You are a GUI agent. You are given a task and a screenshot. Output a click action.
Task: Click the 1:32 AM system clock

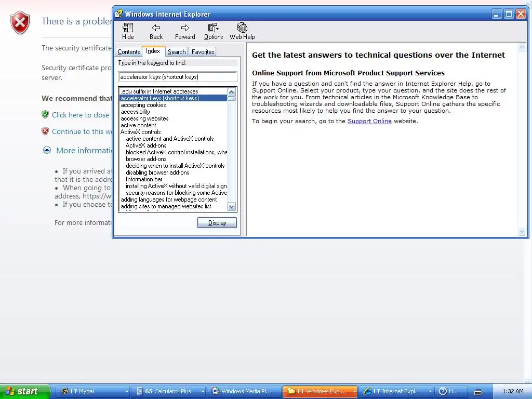(513, 392)
